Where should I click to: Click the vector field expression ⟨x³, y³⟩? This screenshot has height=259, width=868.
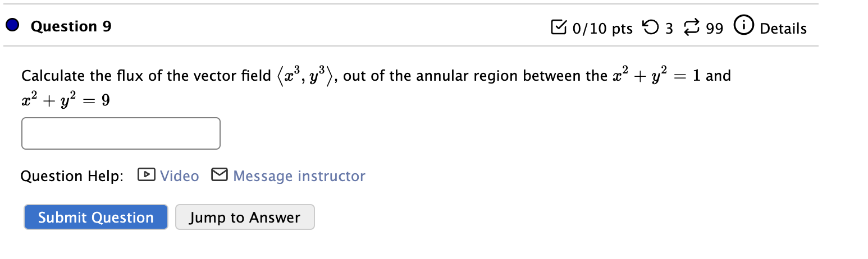pyautogui.click(x=306, y=75)
